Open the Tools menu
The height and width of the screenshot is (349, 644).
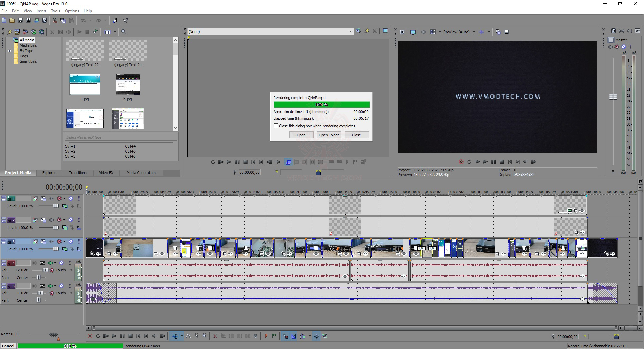(x=55, y=11)
